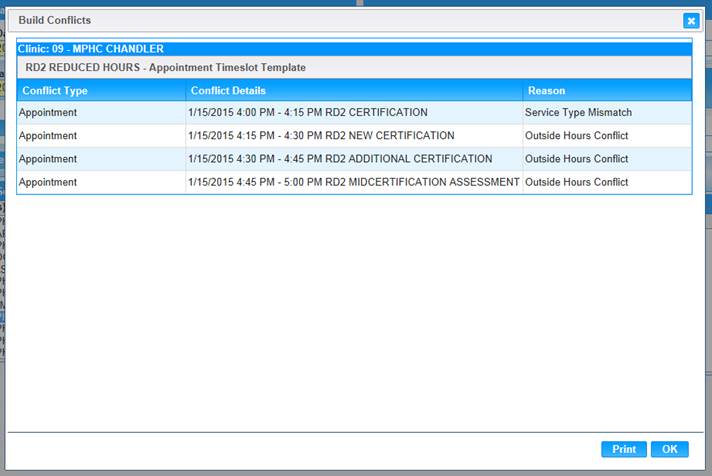Select the Conflict Details column header
This screenshot has height=476, width=712.
pos(354,90)
